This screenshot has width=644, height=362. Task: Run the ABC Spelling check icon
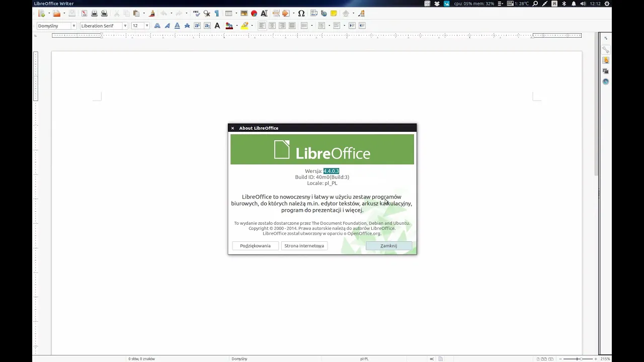point(197,14)
